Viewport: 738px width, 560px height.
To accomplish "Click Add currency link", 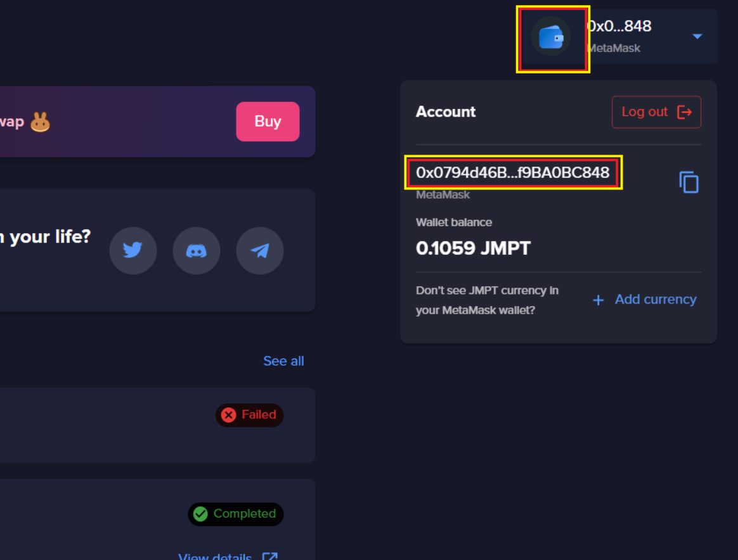I will (655, 300).
